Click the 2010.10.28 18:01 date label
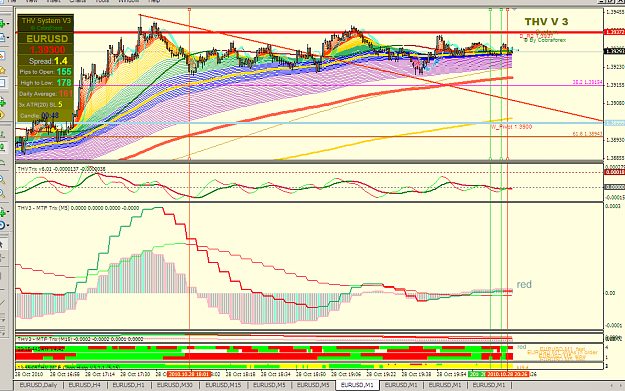 click(189, 375)
